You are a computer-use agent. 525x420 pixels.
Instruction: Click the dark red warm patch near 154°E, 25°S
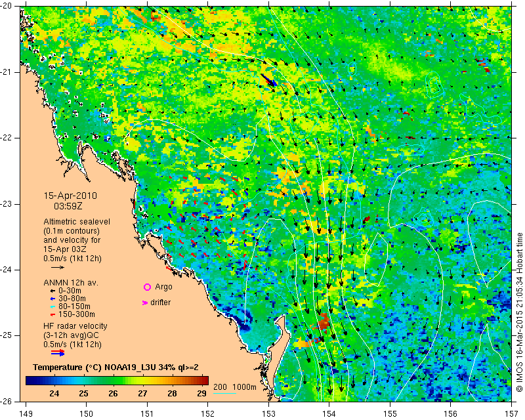click(x=324, y=322)
